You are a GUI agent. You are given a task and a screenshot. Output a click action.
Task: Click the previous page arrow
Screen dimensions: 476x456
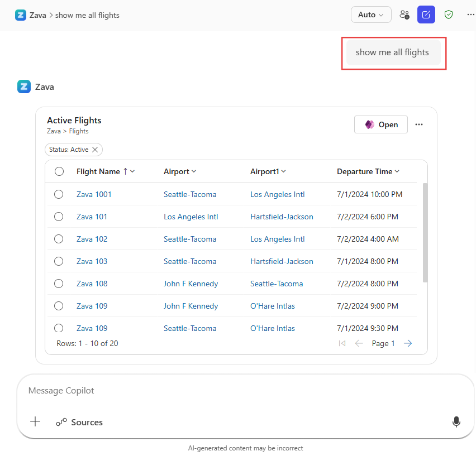pyautogui.click(x=359, y=343)
